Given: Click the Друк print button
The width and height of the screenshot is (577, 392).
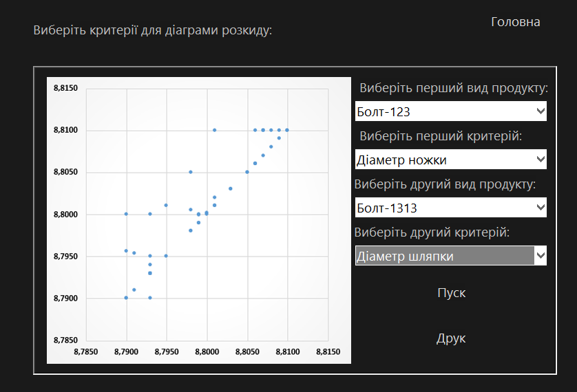Looking at the screenshot, I should (x=451, y=338).
